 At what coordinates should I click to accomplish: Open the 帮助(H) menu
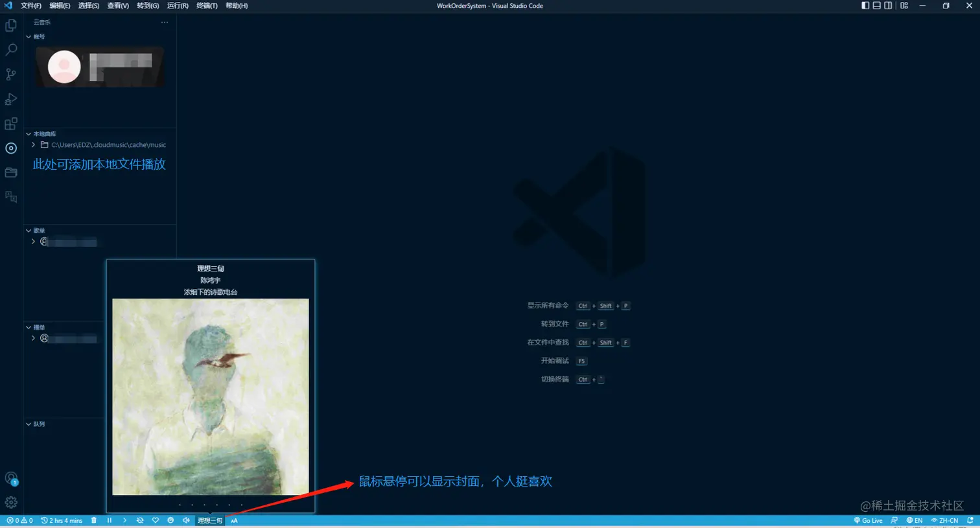pyautogui.click(x=237, y=6)
